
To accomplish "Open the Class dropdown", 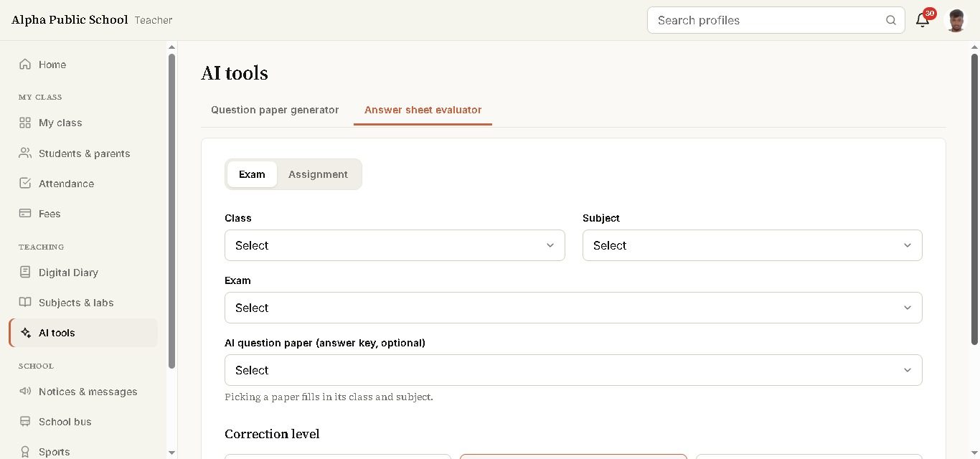I will point(395,245).
